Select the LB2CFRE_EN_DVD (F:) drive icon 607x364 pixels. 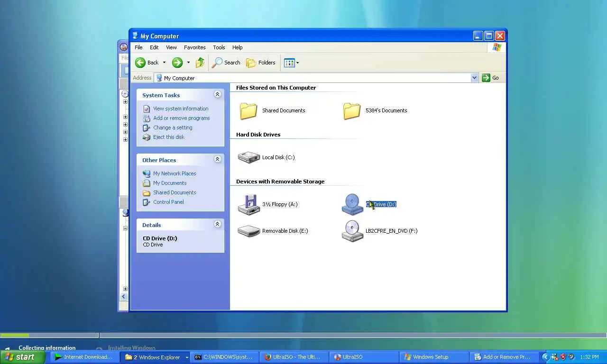(352, 231)
